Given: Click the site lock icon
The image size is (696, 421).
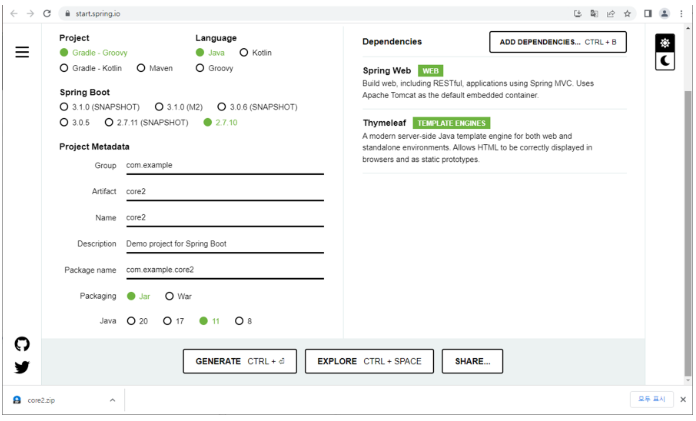Looking at the screenshot, I should [67, 14].
